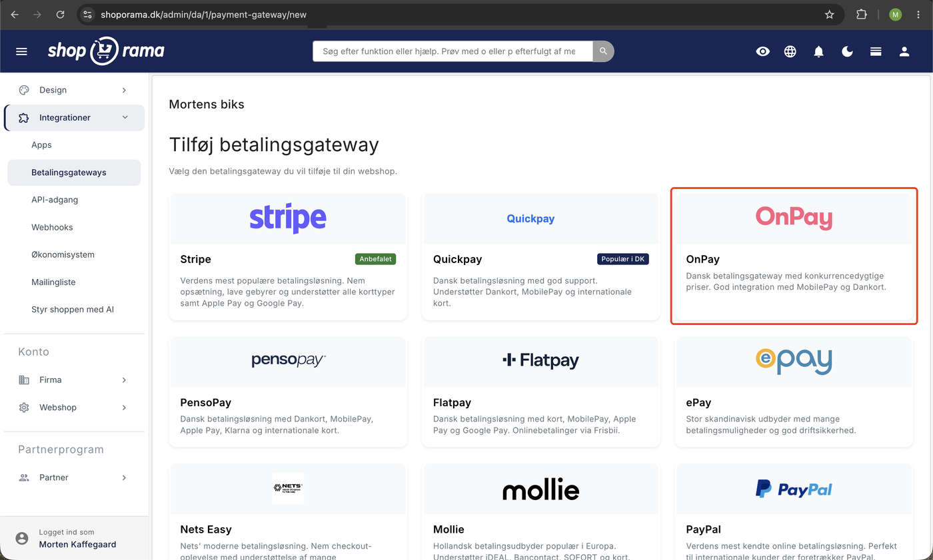Click the Quickpay logo thumbnail
Viewport: 933px width, 560px height.
tap(530, 218)
